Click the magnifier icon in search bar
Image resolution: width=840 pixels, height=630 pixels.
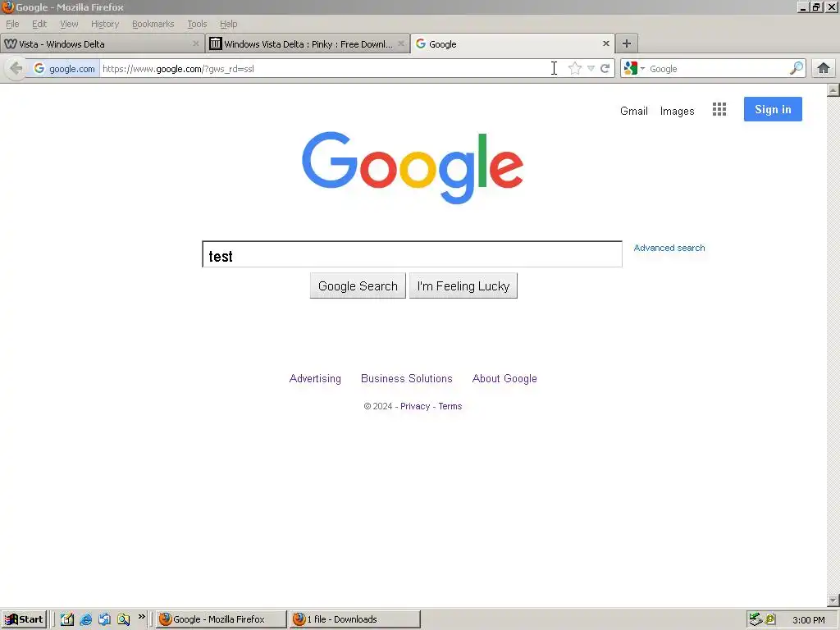(x=797, y=68)
